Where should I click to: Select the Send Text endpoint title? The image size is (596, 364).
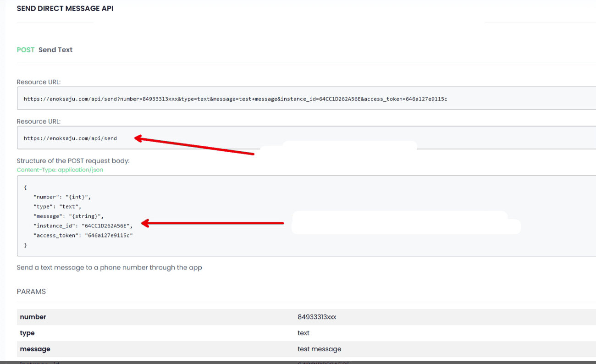55,50
